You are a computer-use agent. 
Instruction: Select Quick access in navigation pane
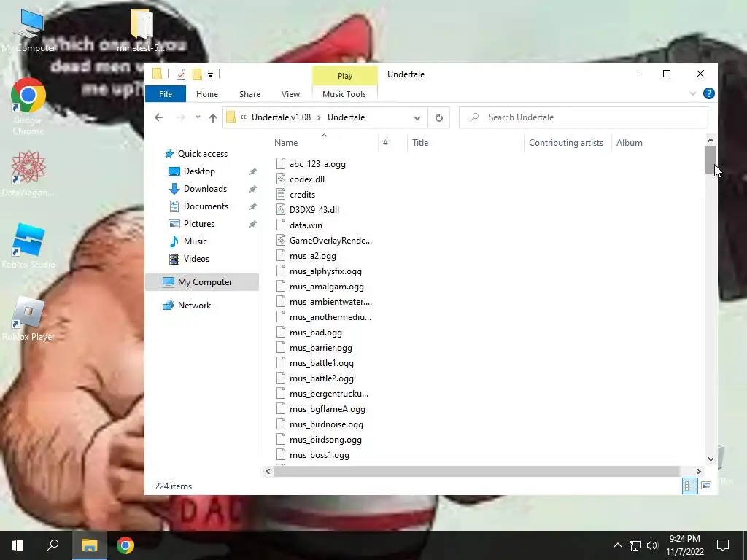[203, 154]
